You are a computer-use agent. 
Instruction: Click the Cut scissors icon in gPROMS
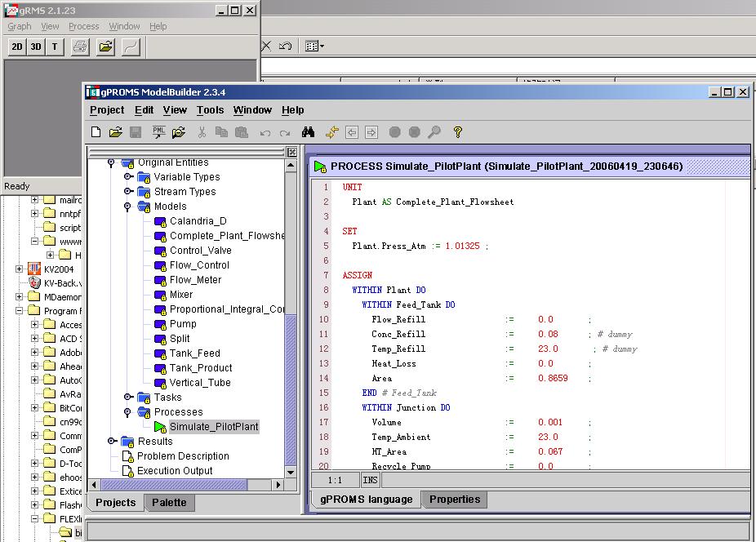[202, 132]
